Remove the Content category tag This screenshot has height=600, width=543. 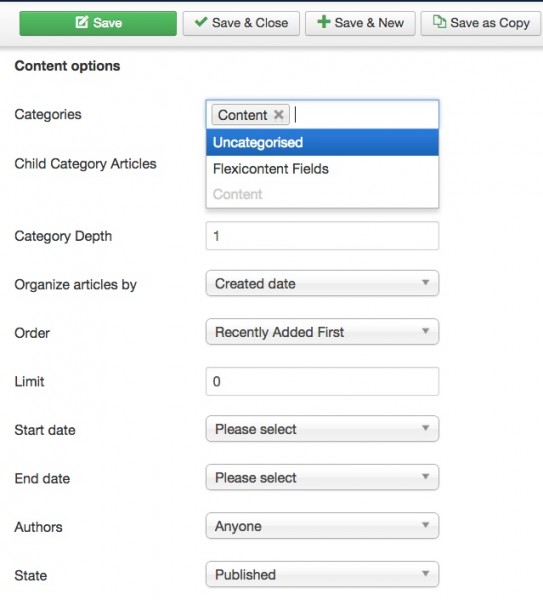pos(279,115)
